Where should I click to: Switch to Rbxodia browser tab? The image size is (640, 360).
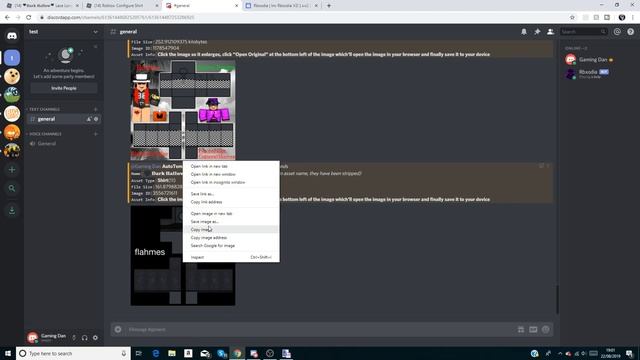pyautogui.click(x=281, y=6)
